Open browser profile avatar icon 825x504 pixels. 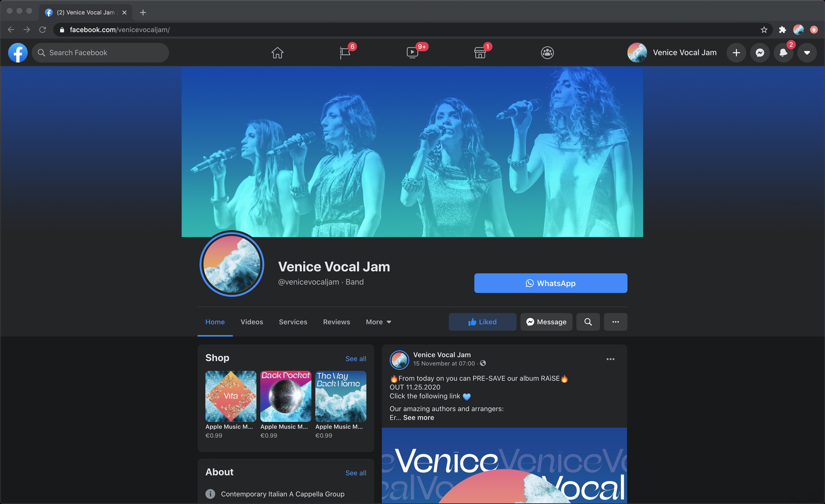(798, 30)
